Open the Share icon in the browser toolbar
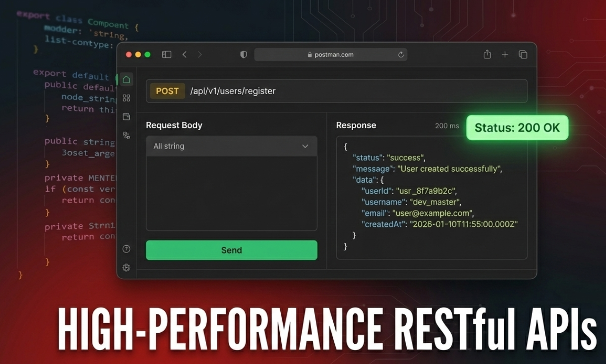Screen dimensions: 606x364 point(487,54)
